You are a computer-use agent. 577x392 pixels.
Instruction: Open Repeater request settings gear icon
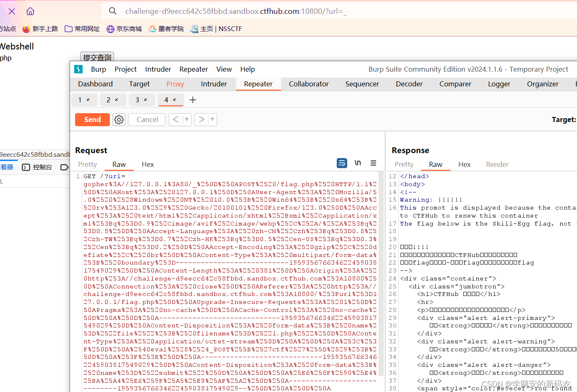(119, 119)
